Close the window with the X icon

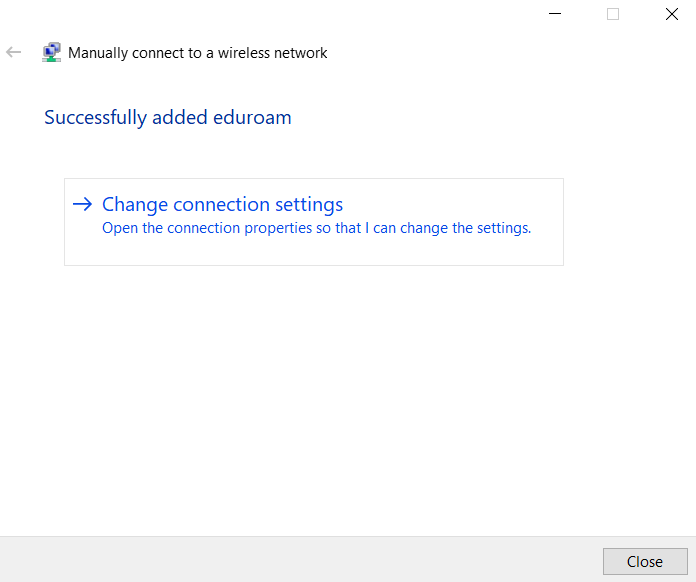click(672, 14)
